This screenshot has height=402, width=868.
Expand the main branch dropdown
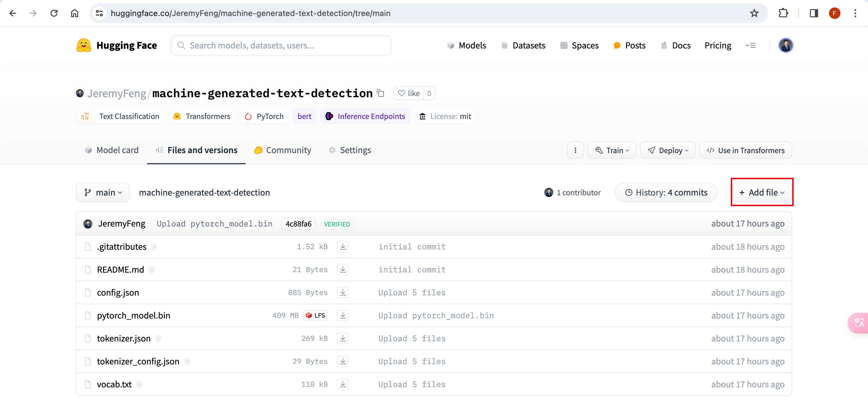click(x=103, y=193)
